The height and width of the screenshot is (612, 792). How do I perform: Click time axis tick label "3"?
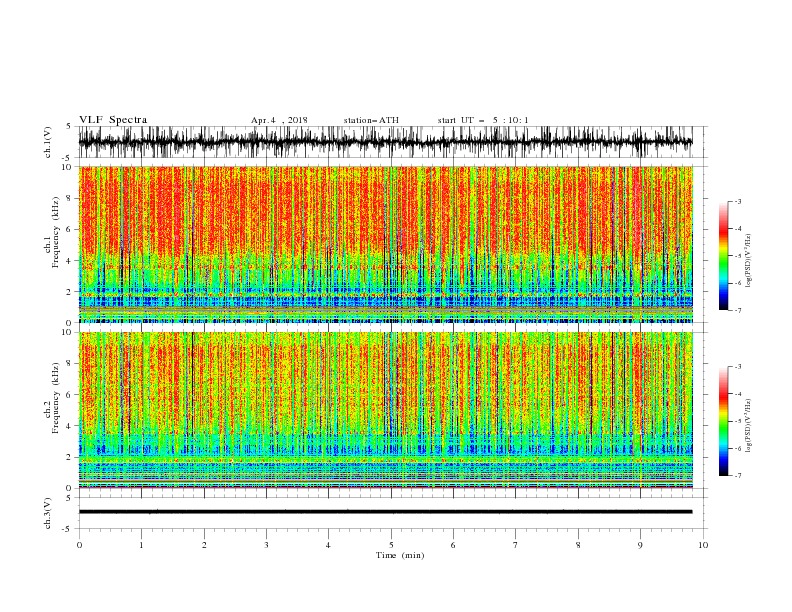(266, 545)
